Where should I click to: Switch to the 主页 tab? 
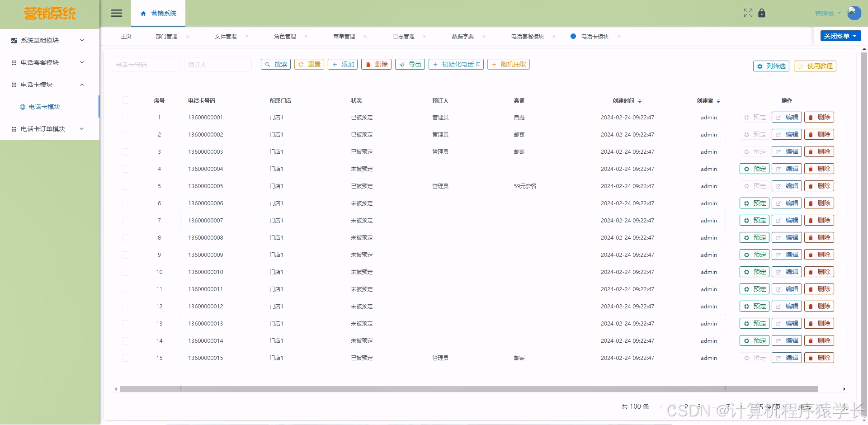(126, 37)
